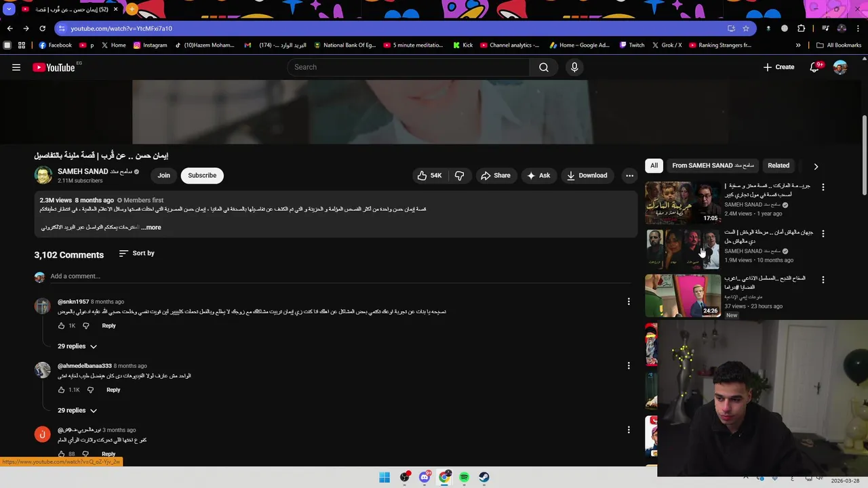Reply to the @ahmedelbanaa333 comment
868x488 pixels.
(113, 390)
